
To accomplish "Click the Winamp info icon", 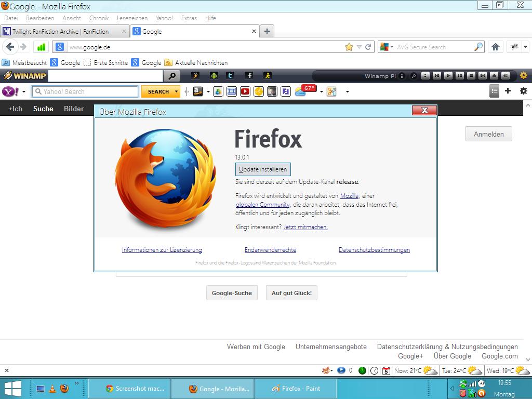I will coord(402,76).
